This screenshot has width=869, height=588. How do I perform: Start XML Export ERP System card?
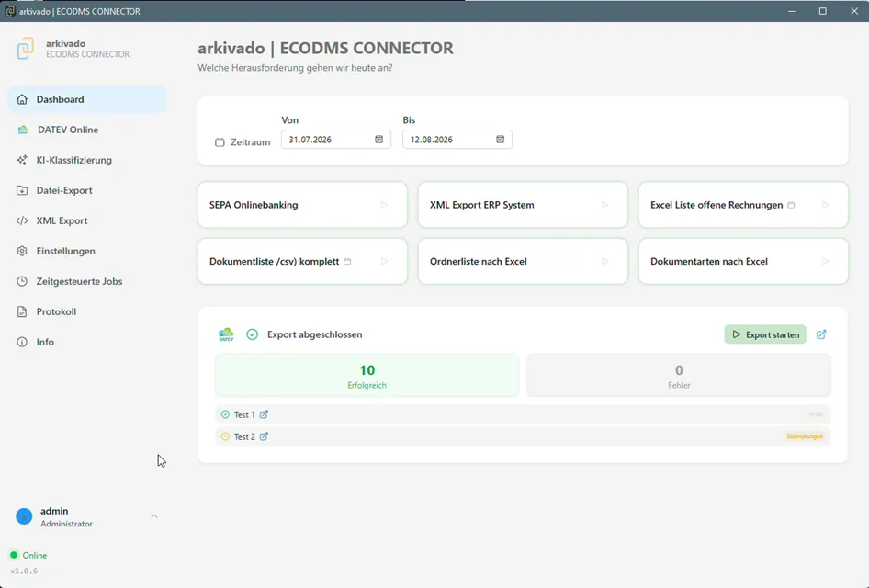click(x=523, y=205)
